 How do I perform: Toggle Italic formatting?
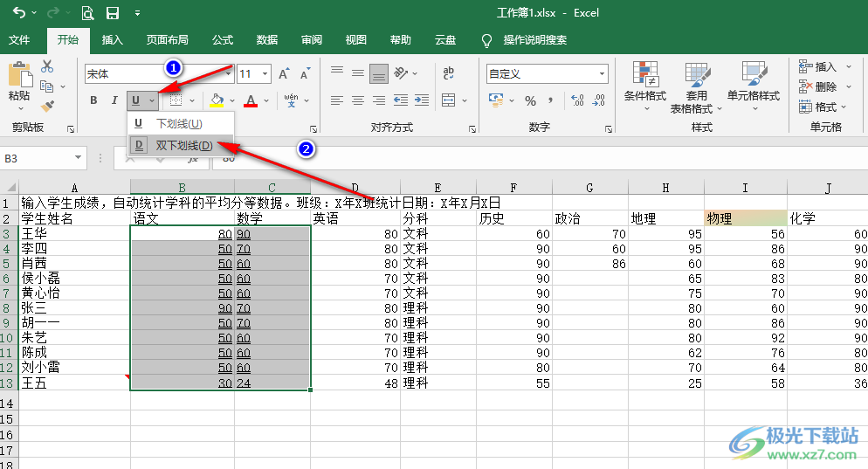coord(114,100)
